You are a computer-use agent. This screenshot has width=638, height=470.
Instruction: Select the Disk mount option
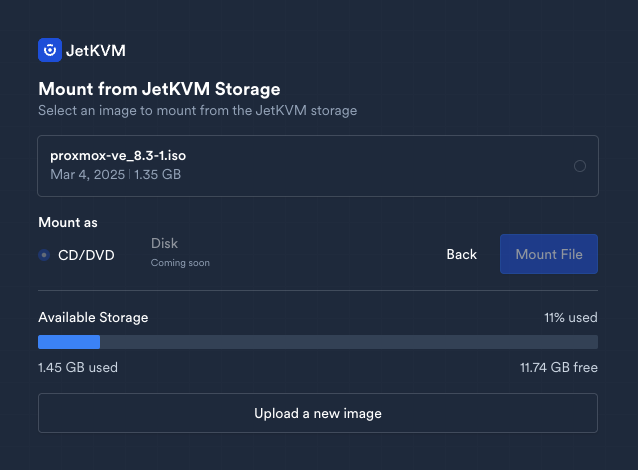[x=164, y=244]
